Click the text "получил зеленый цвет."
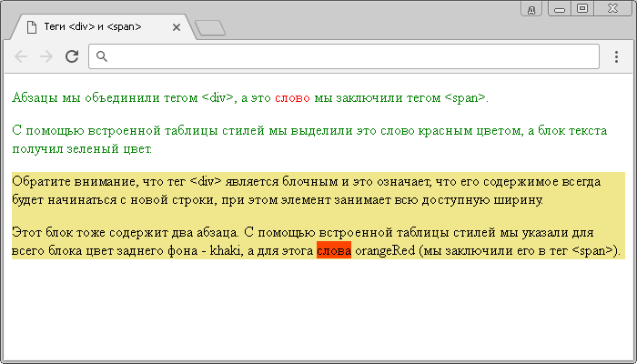 click(x=82, y=148)
